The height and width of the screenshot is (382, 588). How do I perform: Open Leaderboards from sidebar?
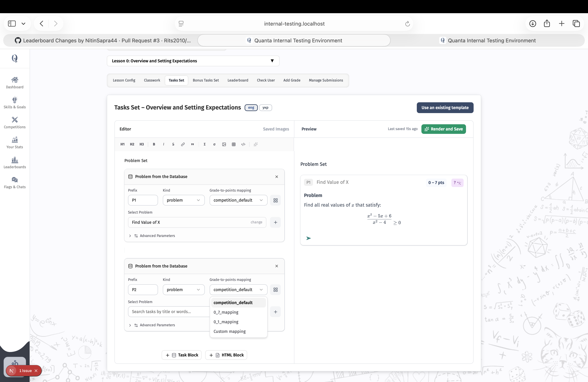[15, 163]
